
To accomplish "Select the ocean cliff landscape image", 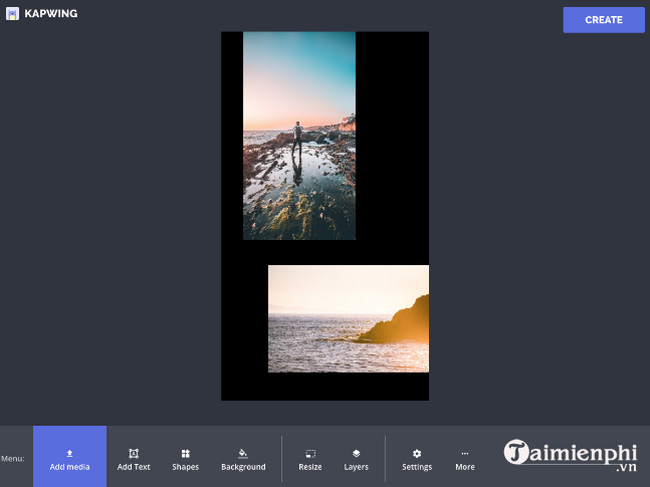I will tap(349, 319).
